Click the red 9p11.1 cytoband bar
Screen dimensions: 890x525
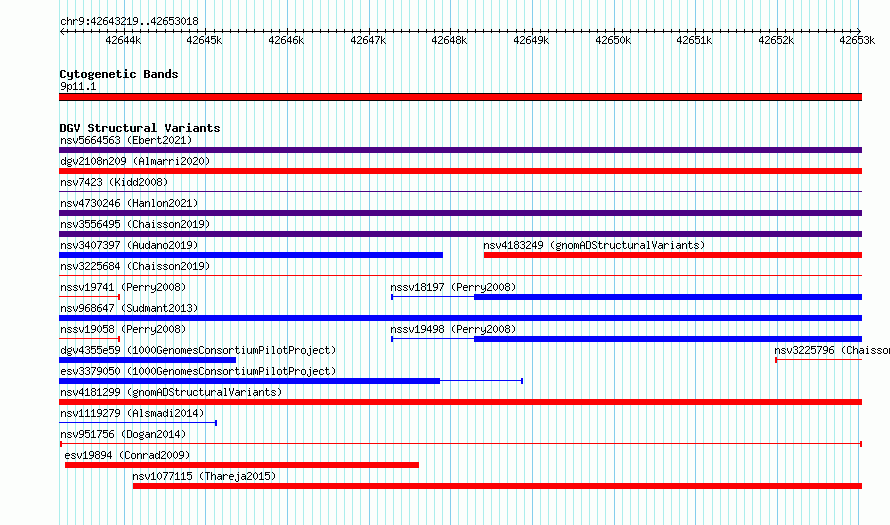[x=460, y=97]
